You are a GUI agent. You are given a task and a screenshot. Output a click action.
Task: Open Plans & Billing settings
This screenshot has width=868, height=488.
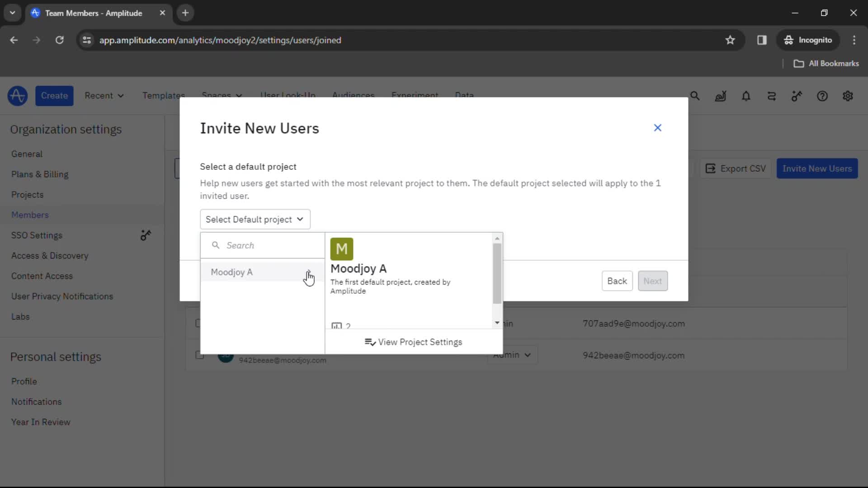click(40, 174)
